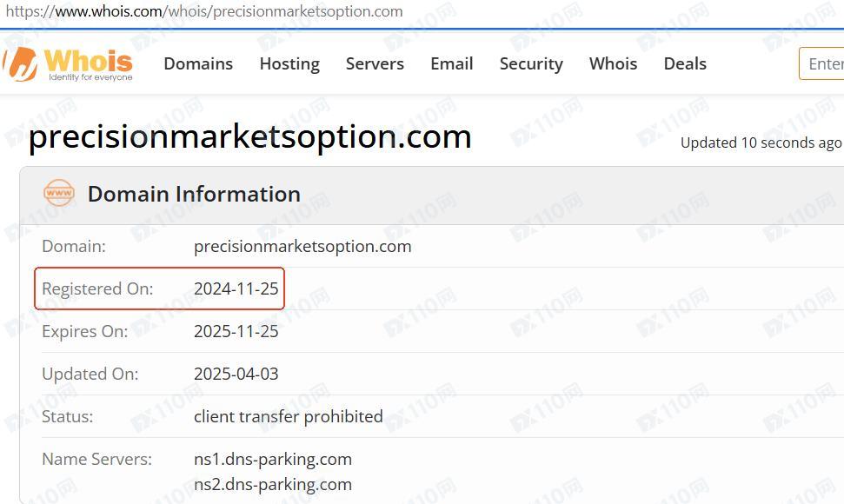Click the Whois logo icon
844x504 pixels.
click(x=21, y=64)
